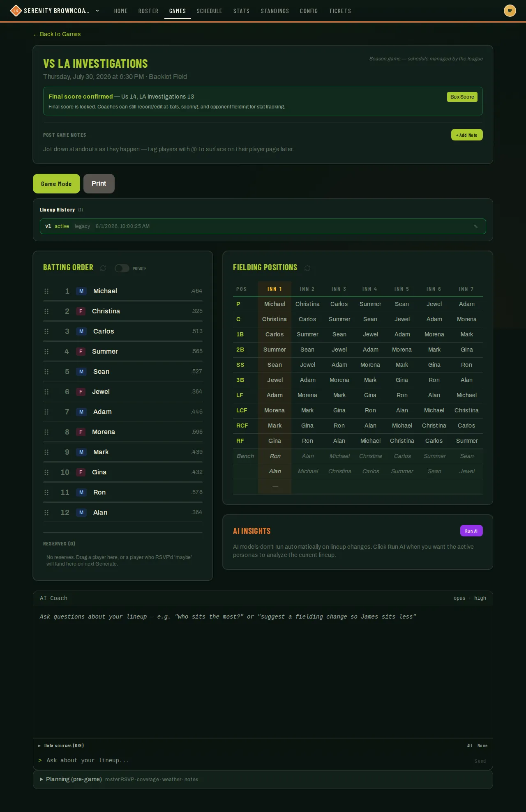Image resolution: width=526 pixels, height=812 pixels.
Task: Open the team switcher dropdown chevron
Action: pos(97,11)
